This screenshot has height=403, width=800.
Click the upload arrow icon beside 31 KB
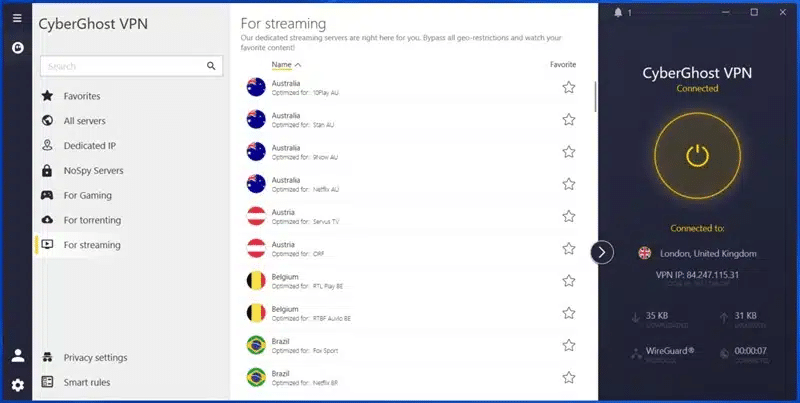[x=723, y=318]
